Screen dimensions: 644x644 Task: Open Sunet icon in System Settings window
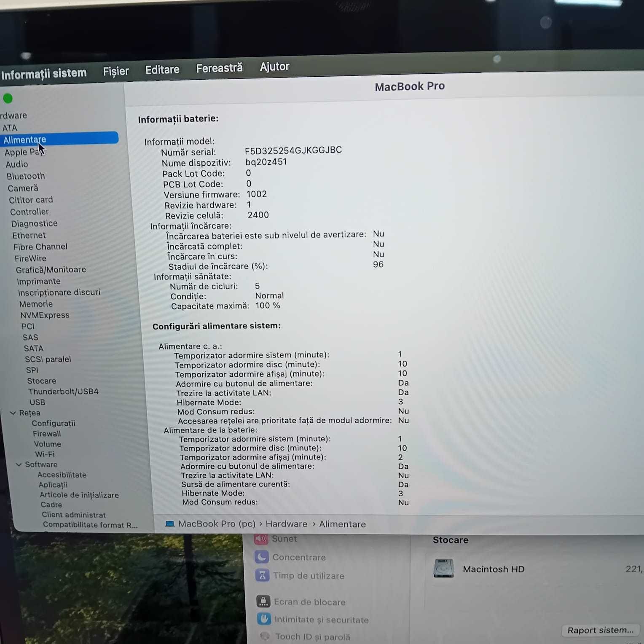pyautogui.click(x=261, y=538)
